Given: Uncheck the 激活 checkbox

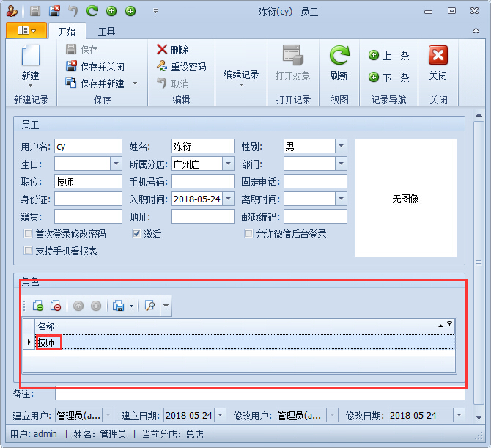Looking at the screenshot, I should pos(136,234).
